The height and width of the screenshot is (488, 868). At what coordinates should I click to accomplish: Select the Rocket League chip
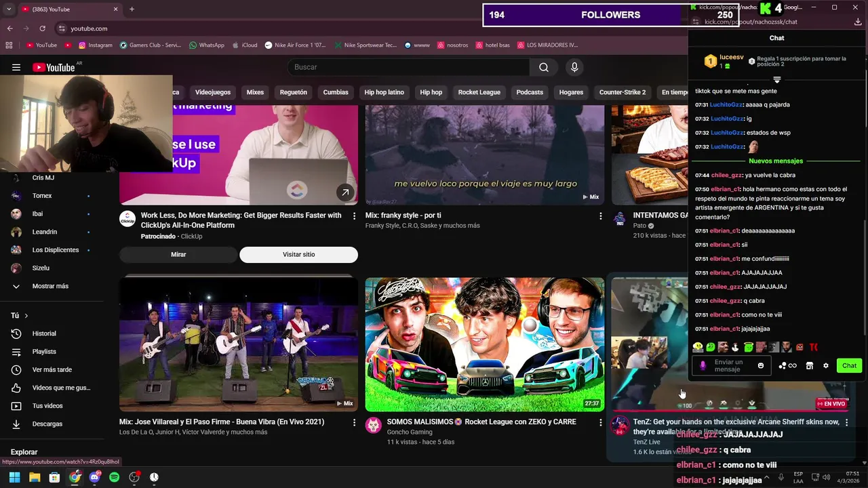tap(479, 92)
